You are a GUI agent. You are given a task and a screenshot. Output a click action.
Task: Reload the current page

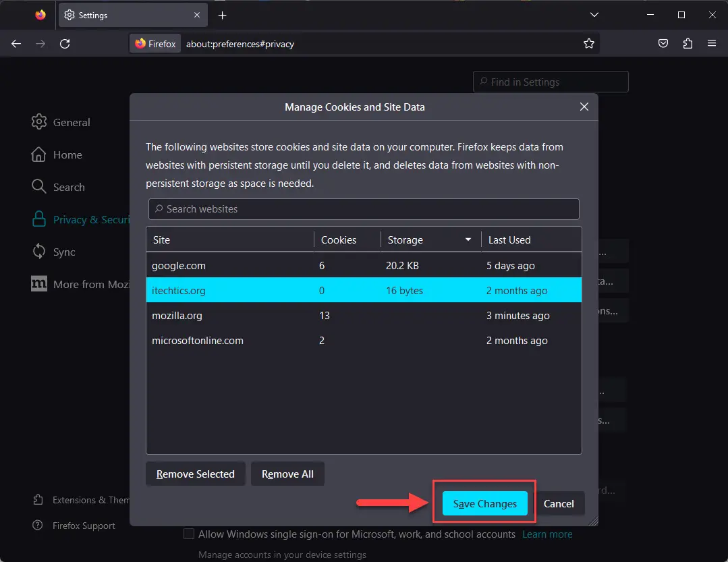[65, 44]
